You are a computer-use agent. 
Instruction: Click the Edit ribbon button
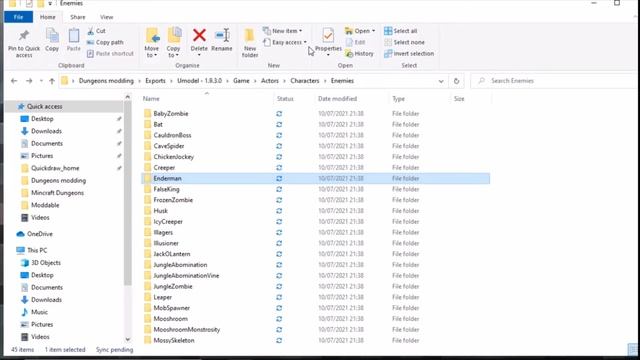pyautogui.click(x=355, y=42)
